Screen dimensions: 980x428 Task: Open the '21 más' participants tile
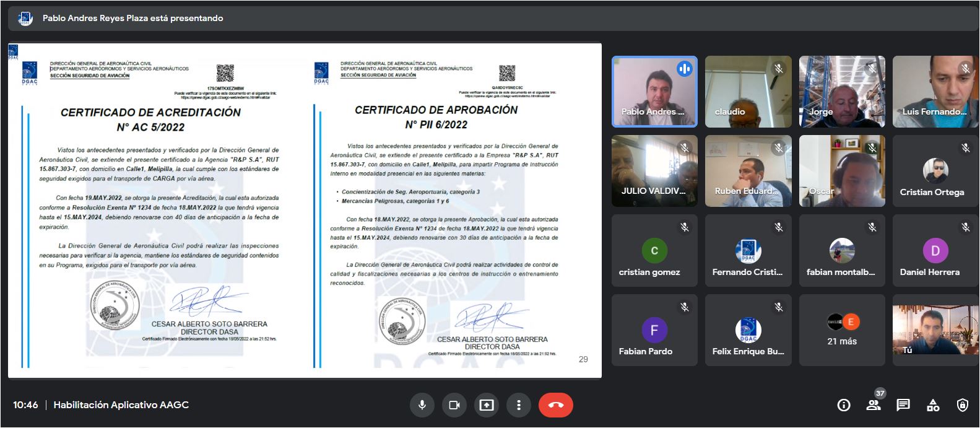point(842,330)
